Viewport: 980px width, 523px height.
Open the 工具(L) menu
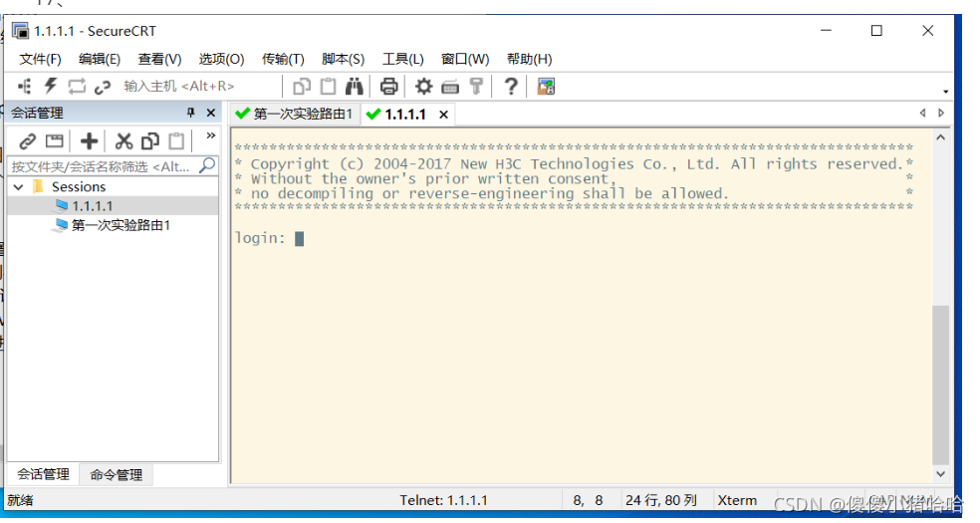click(x=403, y=59)
